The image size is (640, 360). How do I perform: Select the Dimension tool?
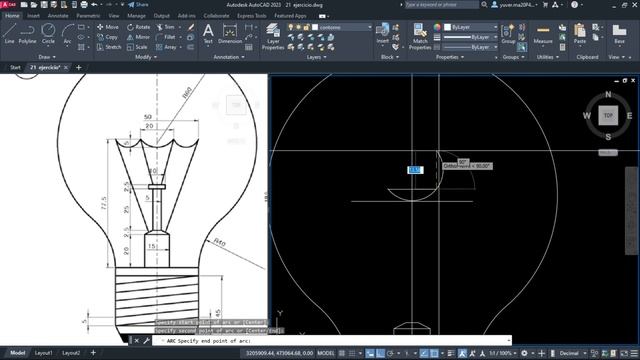pos(230,33)
